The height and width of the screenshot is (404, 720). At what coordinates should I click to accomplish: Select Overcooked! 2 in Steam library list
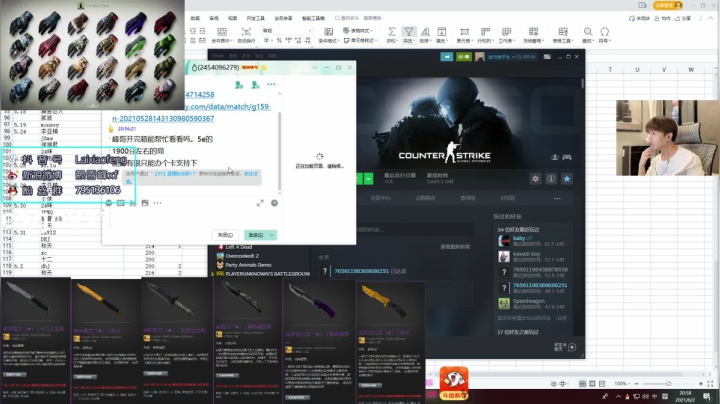[x=242, y=256]
